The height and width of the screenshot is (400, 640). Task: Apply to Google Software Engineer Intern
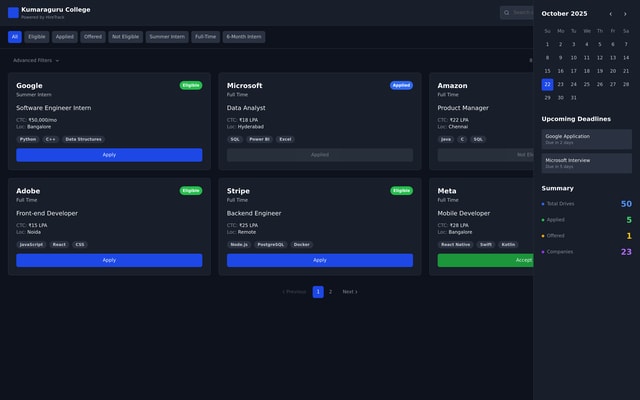[109, 155]
